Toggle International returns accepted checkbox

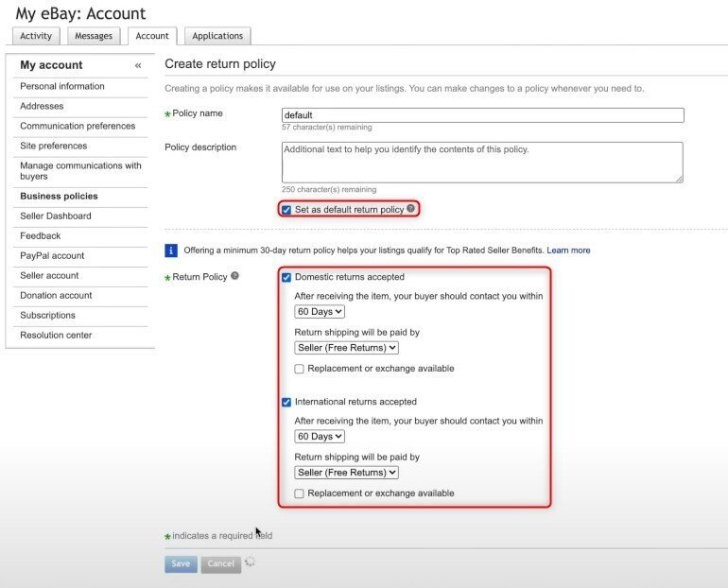click(286, 402)
